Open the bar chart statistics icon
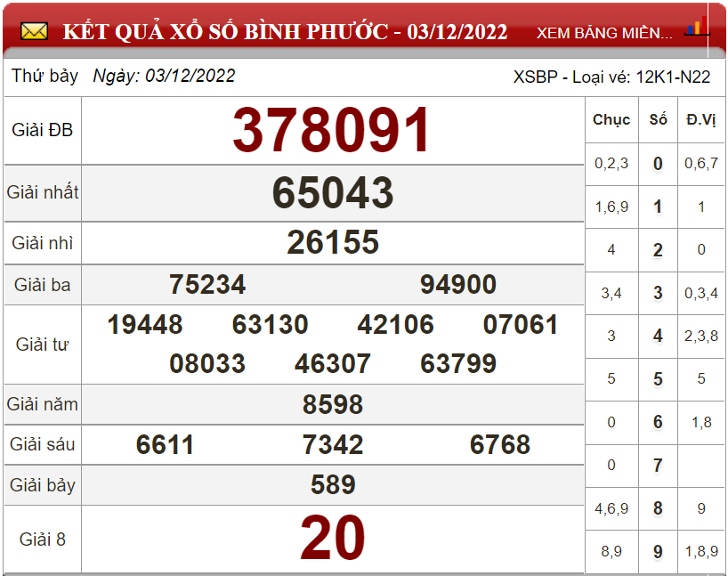Image resolution: width=728 pixels, height=576 pixels. point(698,27)
